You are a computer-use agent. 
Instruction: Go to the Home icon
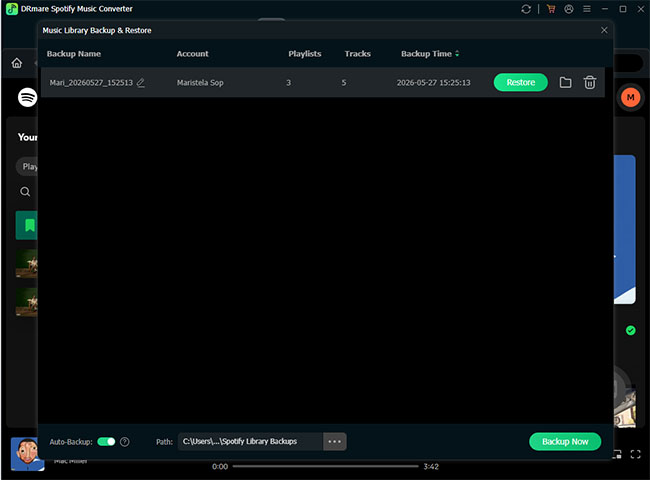pyautogui.click(x=17, y=63)
